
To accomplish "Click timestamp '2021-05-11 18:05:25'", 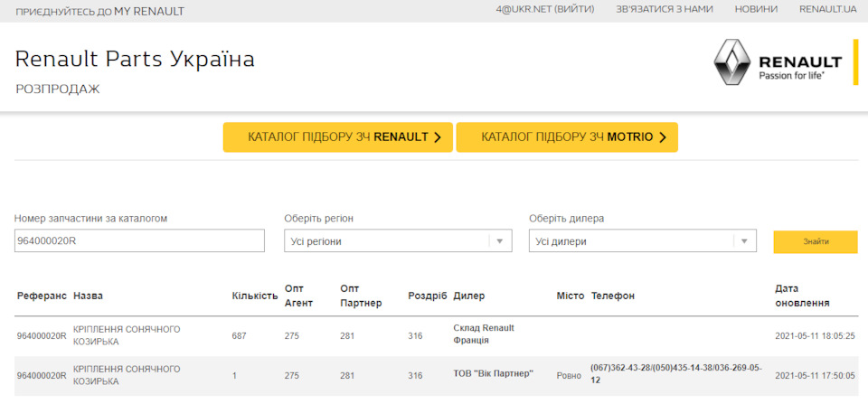I will click(816, 336).
